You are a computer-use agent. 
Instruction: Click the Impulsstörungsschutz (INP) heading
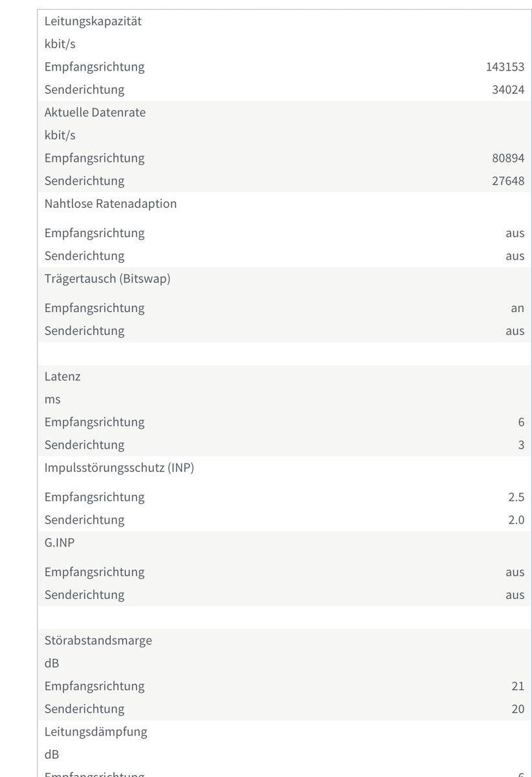(x=119, y=467)
